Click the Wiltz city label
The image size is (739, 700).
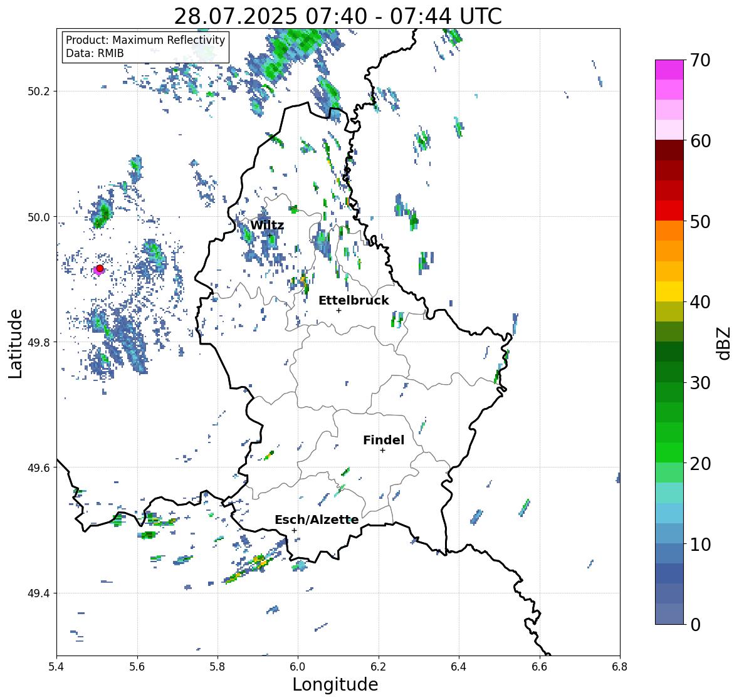coord(267,225)
